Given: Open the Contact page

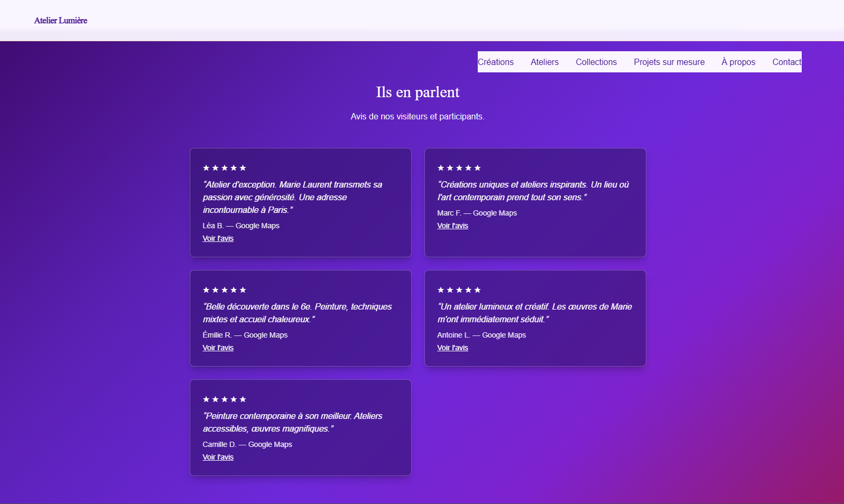Looking at the screenshot, I should tap(786, 62).
